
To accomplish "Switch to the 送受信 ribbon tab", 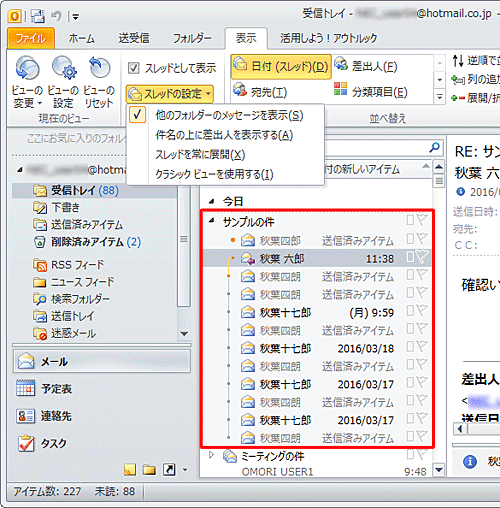I will pos(134,39).
